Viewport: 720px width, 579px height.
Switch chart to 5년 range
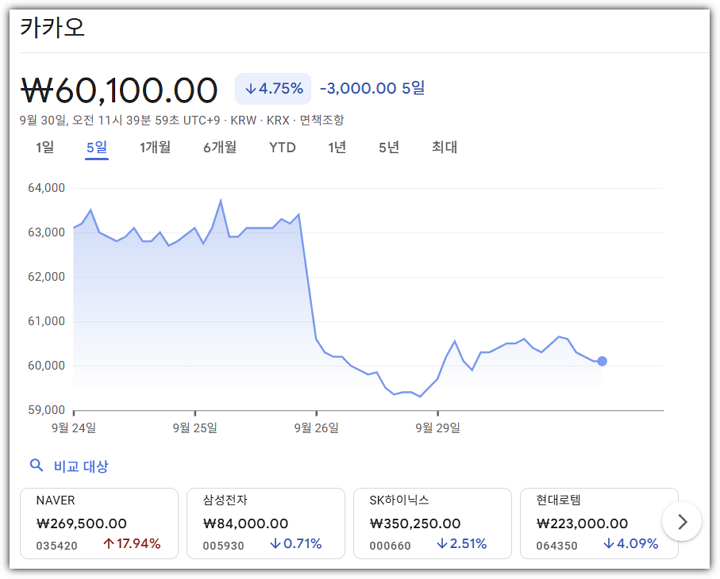pyautogui.click(x=389, y=147)
